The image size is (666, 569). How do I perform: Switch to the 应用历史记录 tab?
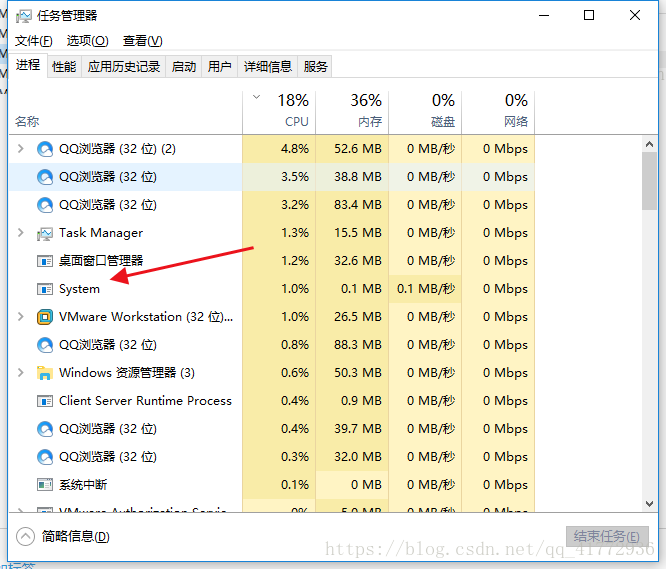pos(124,67)
